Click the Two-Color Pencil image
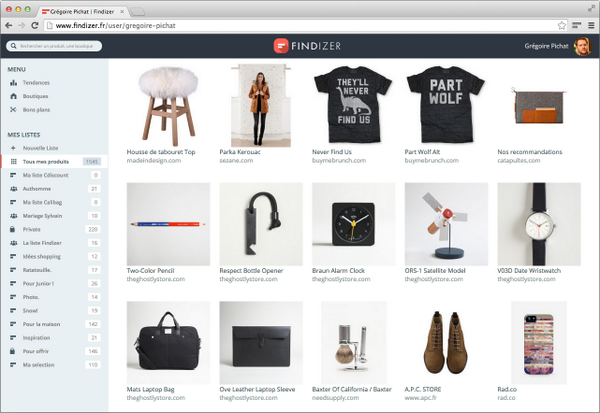The image size is (600, 413). [x=168, y=224]
